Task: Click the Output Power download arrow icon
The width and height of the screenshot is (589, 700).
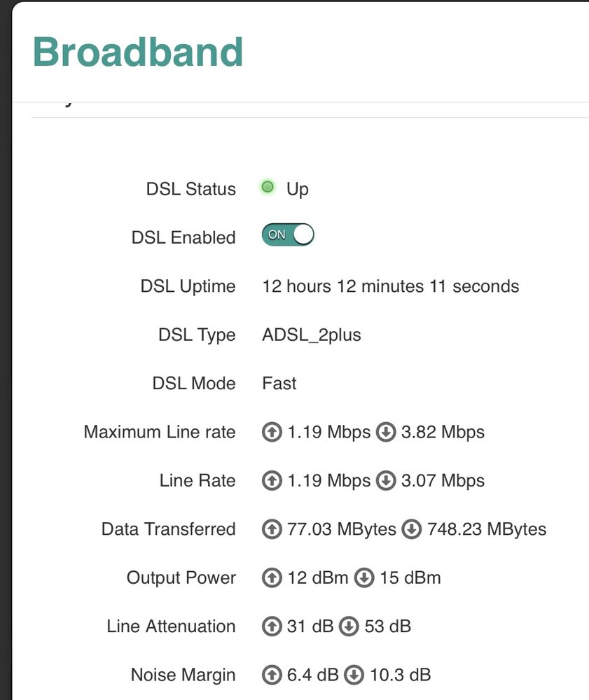Action: click(x=364, y=578)
